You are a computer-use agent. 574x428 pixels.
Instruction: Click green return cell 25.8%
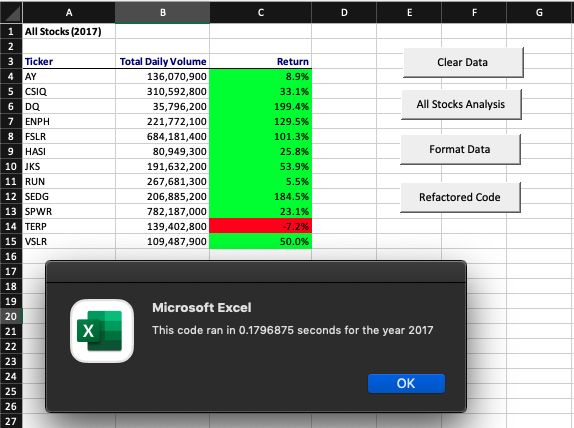(261, 152)
